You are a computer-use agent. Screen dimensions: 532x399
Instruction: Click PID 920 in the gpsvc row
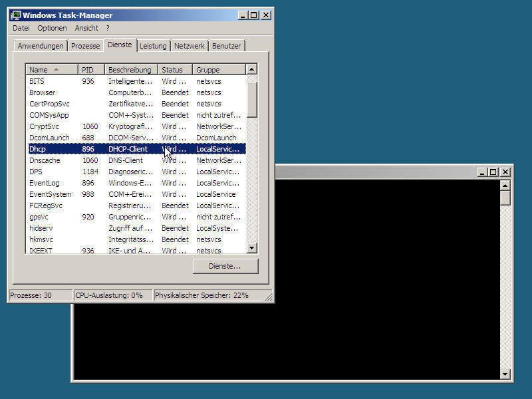88,217
